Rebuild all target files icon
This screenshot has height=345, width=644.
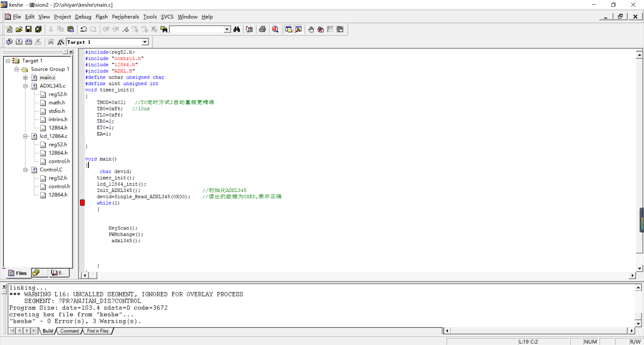[29, 42]
